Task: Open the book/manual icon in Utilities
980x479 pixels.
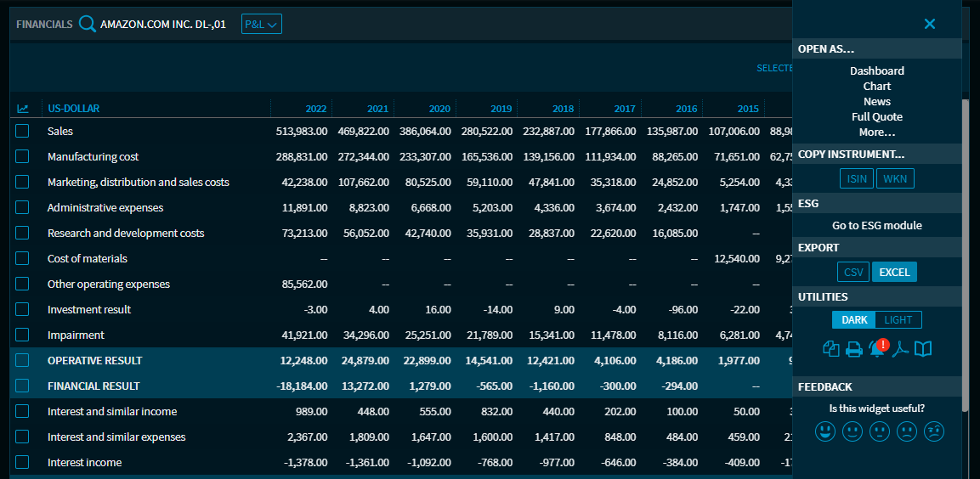Action: tap(923, 348)
